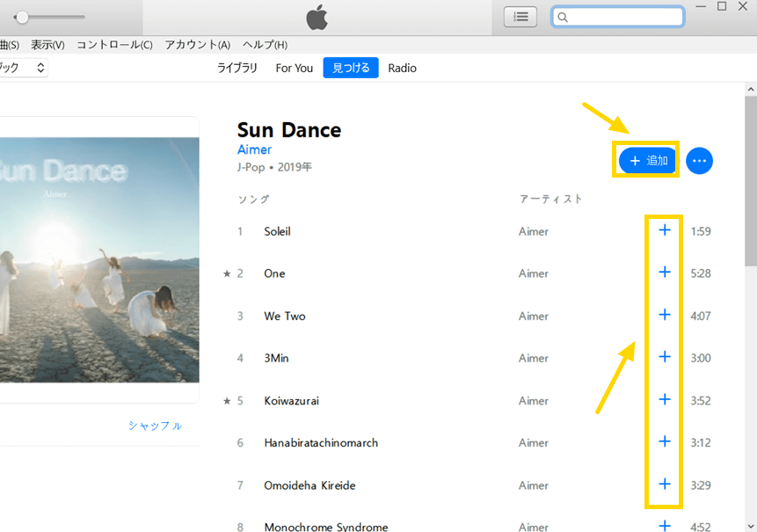
Task: Open the コントロール(C) menu
Action: tap(114, 45)
